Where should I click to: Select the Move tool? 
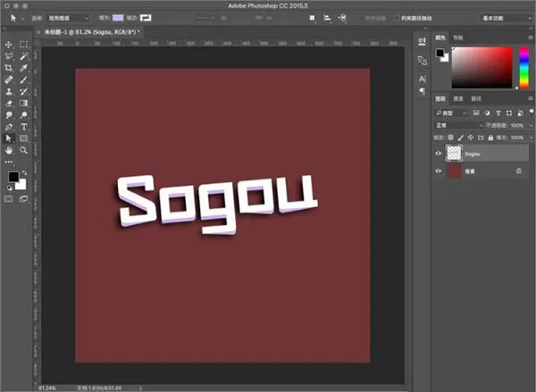(x=9, y=45)
